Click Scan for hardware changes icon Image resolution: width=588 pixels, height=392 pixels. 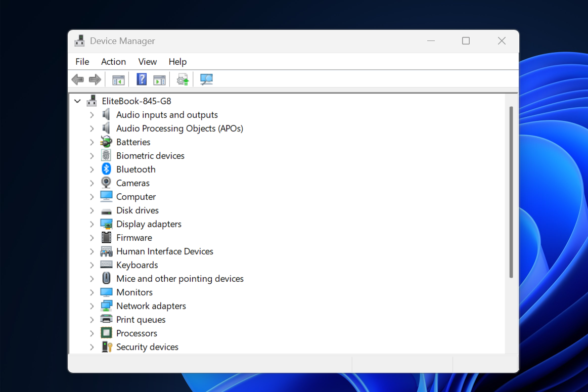pos(206,79)
